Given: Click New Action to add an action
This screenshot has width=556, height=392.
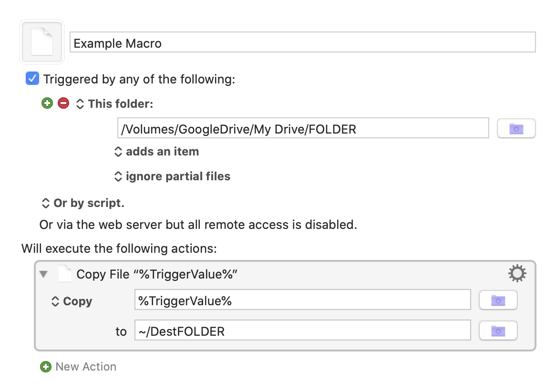Looking at the screenshot, I should click(x=79, y=367).
